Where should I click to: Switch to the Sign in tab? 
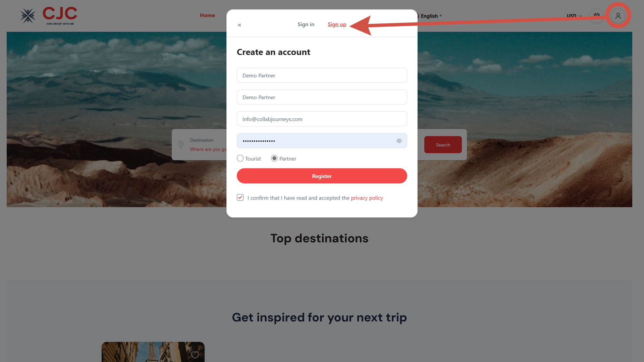[x=306, y=24]
